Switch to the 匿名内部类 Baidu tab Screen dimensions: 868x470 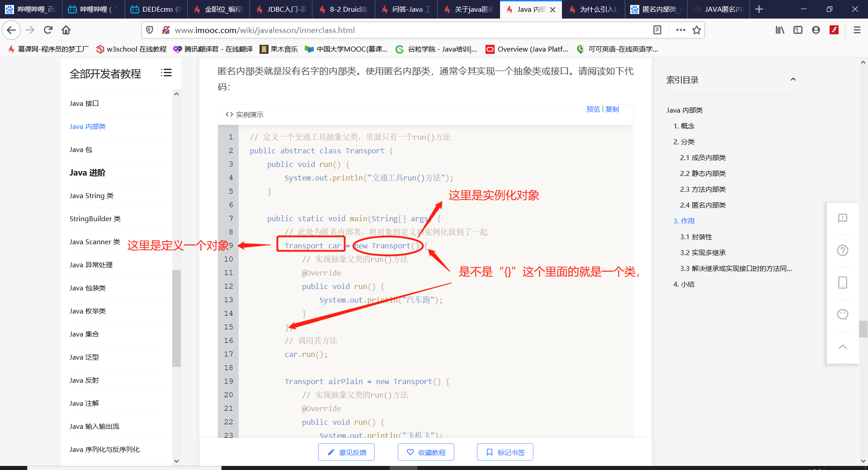656,9
